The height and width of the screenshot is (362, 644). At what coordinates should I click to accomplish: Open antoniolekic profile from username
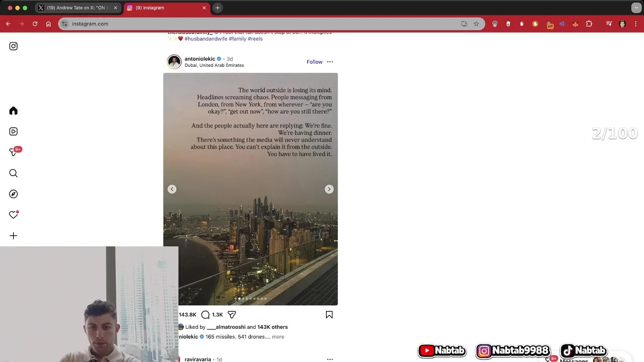coord(200,59)
